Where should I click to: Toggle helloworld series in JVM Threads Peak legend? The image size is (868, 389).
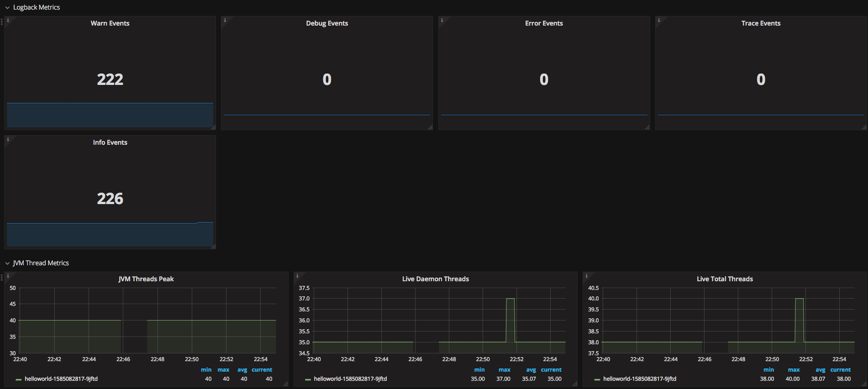pyautogui.click(x=61, y=379)
